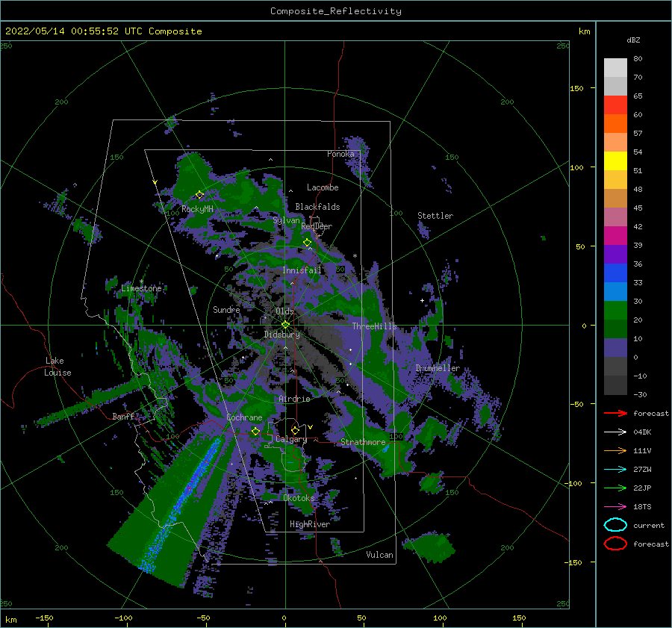
Task: Click the 22JP legend label
Action: click(x=642, y=488)
